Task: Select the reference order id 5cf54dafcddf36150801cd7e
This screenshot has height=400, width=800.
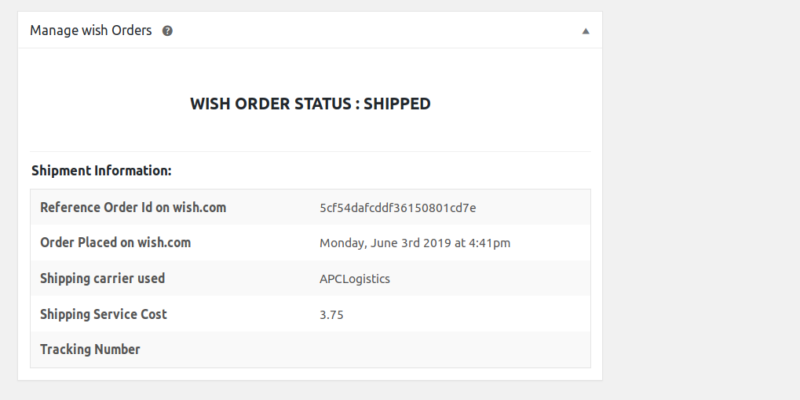Action: pyautogui.click(x=398, y=208)
